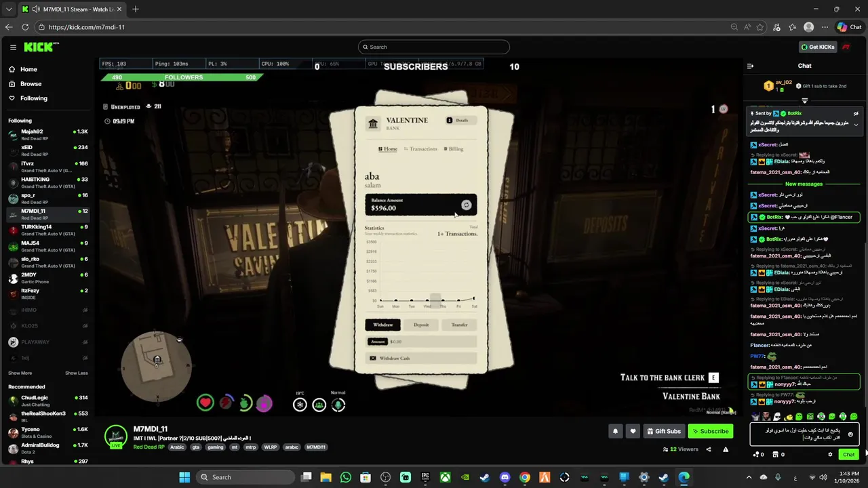Toggle follow heart button

tap(633, 431)
